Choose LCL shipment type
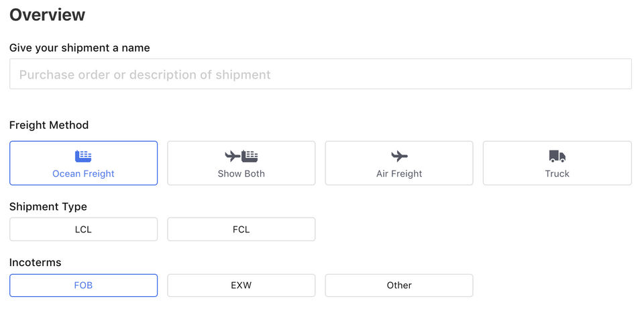This screenshot has width=644, height=315. pos(83,229)
